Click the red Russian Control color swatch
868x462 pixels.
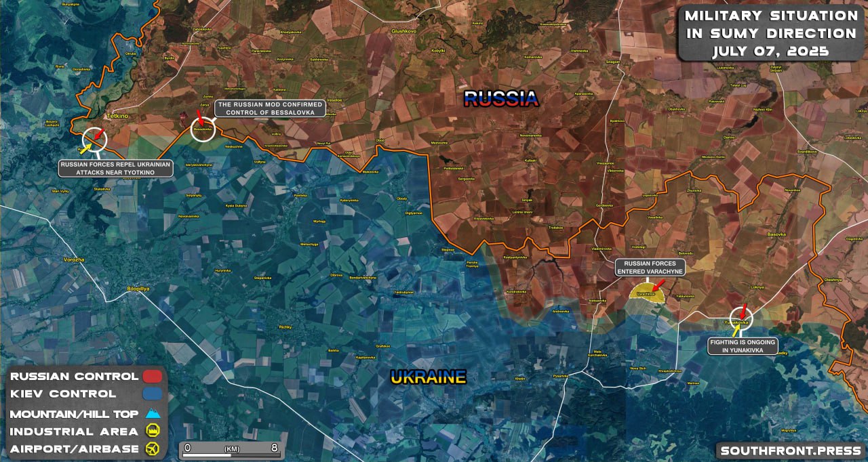152,376
